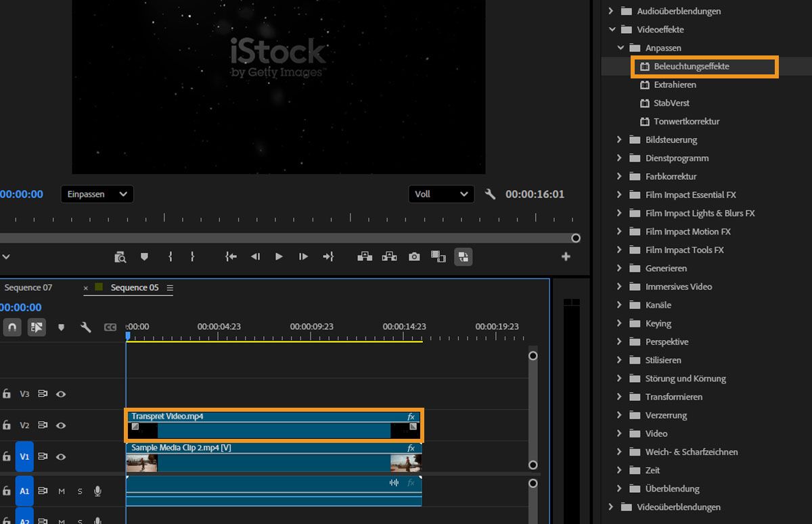Click the Step Forward one frame button
The image size is (812, 524).
pos(303,257)
